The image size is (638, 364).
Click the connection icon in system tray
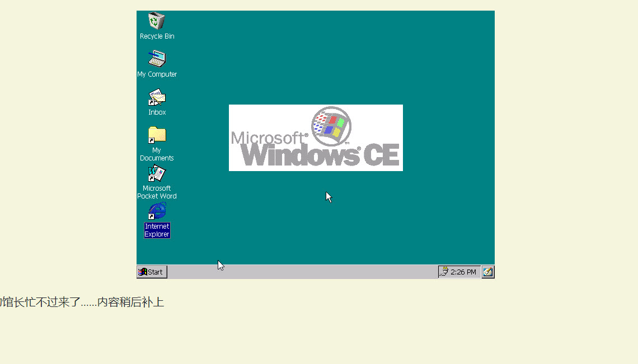click(444, 272)
